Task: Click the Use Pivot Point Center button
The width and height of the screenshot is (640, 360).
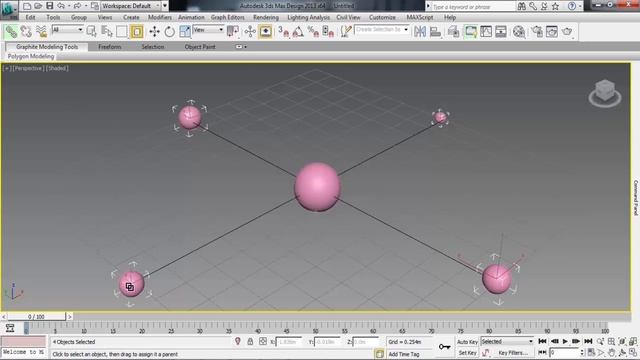Action: pyautogui.click(x=233, y=31)
